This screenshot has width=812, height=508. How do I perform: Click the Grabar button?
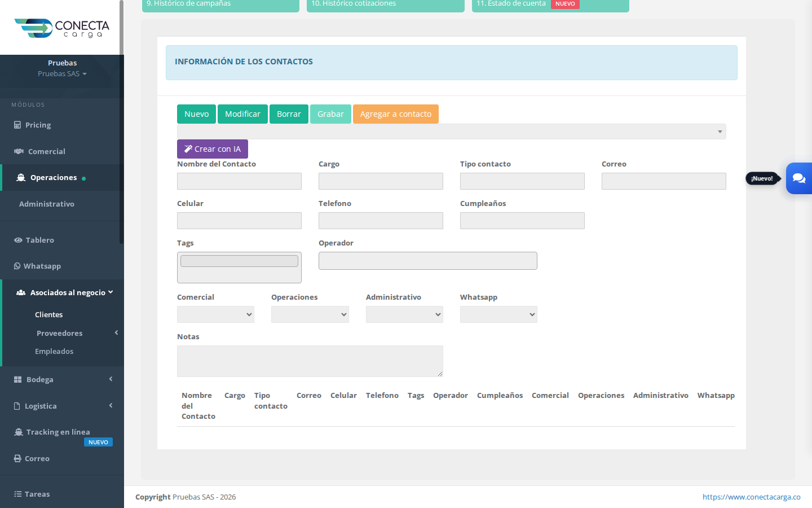pos(330,114)
